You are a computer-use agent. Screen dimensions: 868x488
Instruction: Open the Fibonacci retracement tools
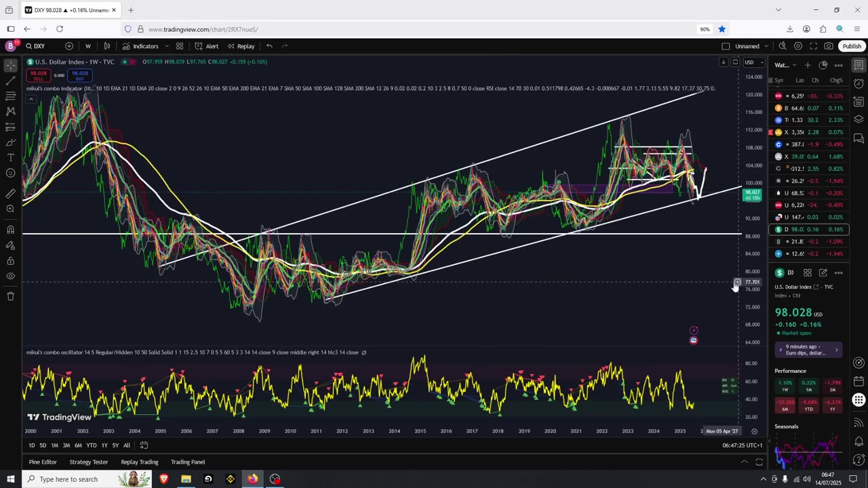coord(10,96)
